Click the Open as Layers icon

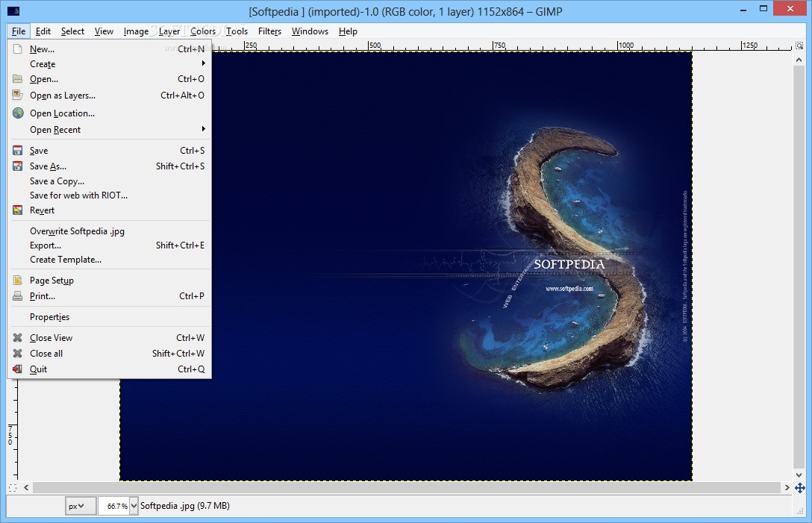(x=18, y=95)
